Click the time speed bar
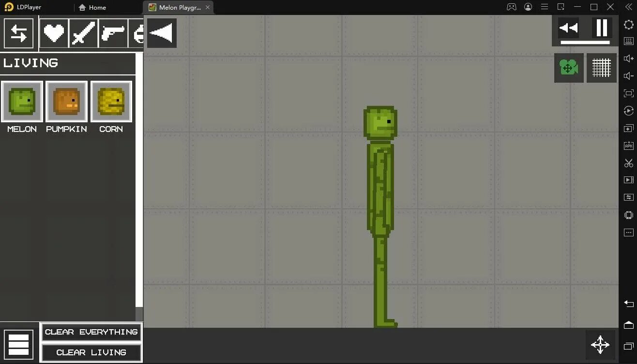 tap(585, 43)
